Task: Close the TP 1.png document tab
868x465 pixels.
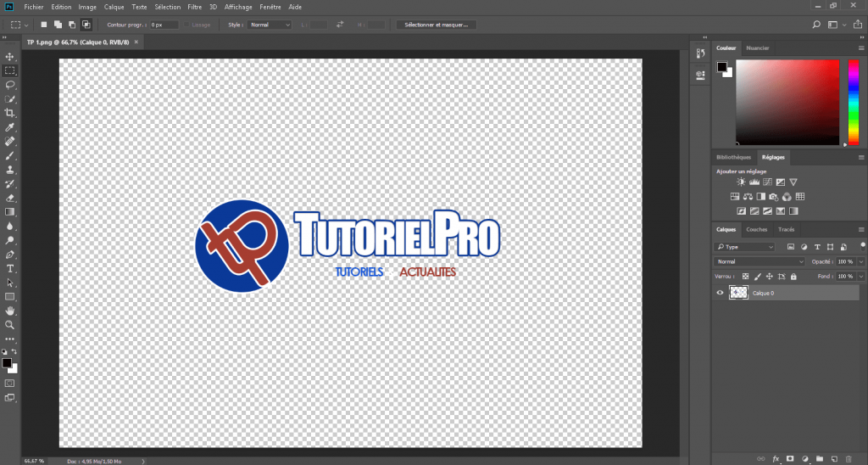Action: [136, 42]
